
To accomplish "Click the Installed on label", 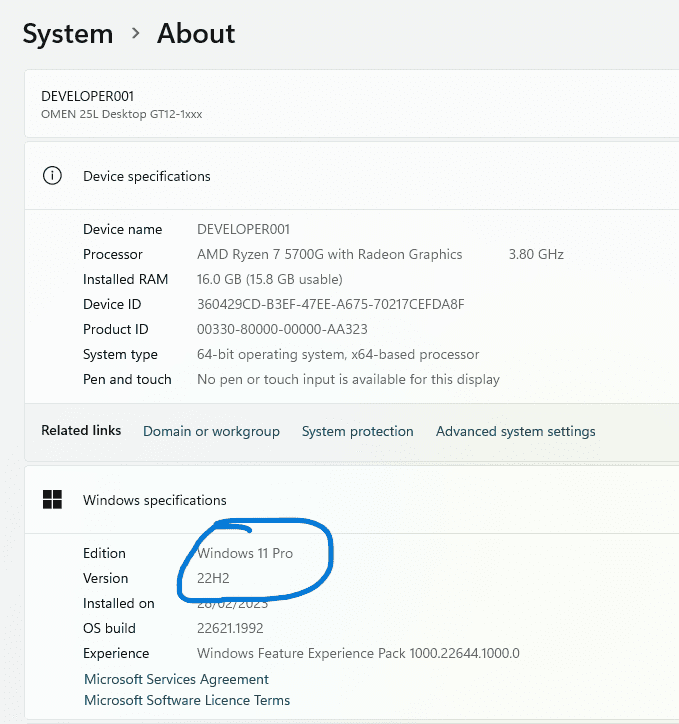I will [119, 603].
